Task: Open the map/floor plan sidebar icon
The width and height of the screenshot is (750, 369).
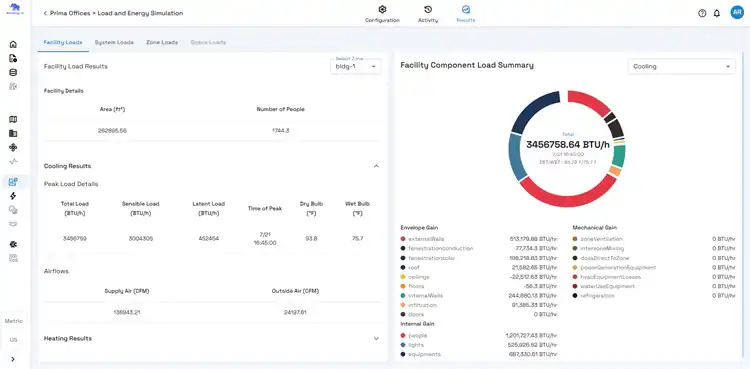Action: click(13, 119)
